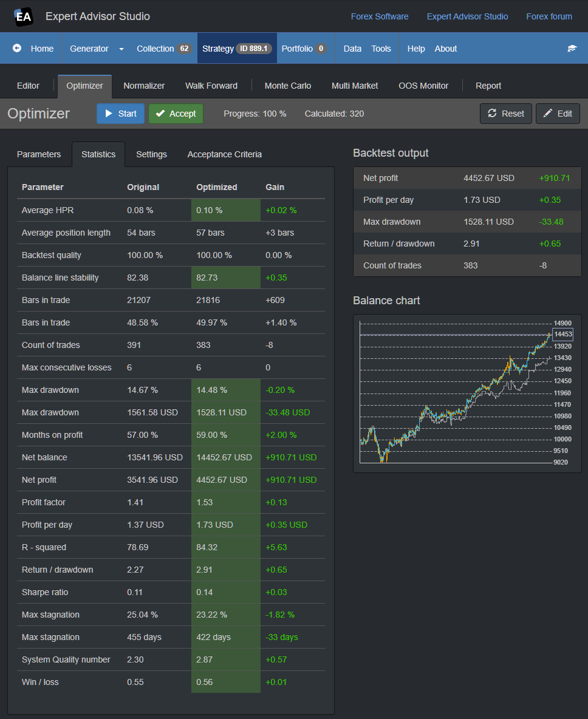
Task: Open the Monte Carlo tab
Action: point(287,86)
